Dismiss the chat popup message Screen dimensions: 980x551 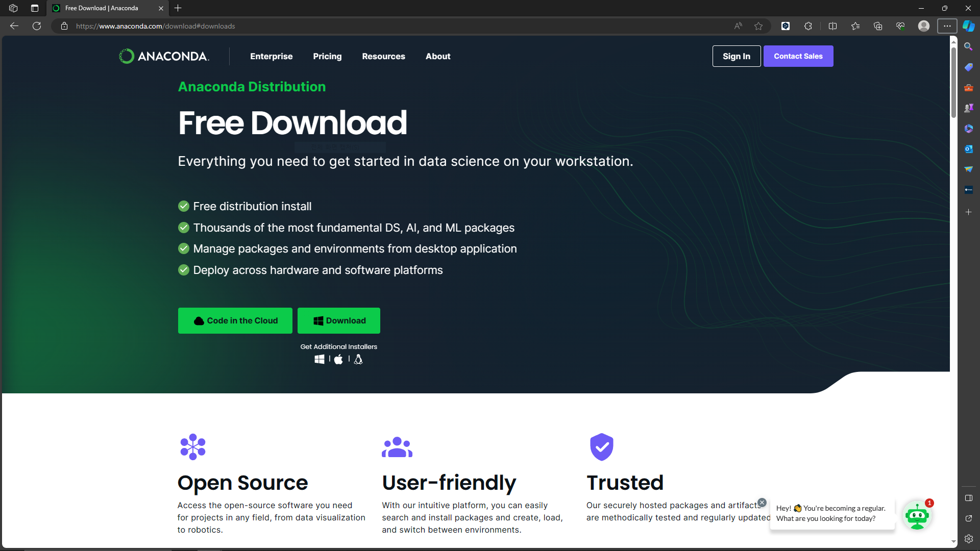[762, 503]
